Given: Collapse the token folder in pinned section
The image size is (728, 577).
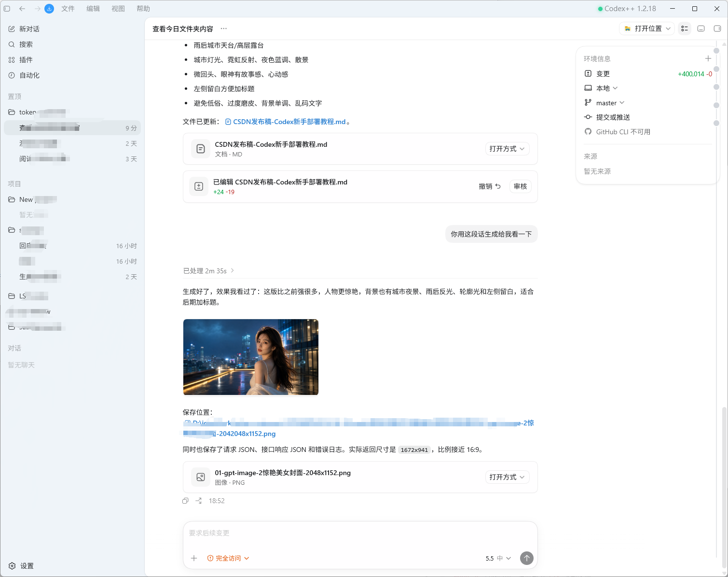Looking at the screenshot, I should (12, 112).
